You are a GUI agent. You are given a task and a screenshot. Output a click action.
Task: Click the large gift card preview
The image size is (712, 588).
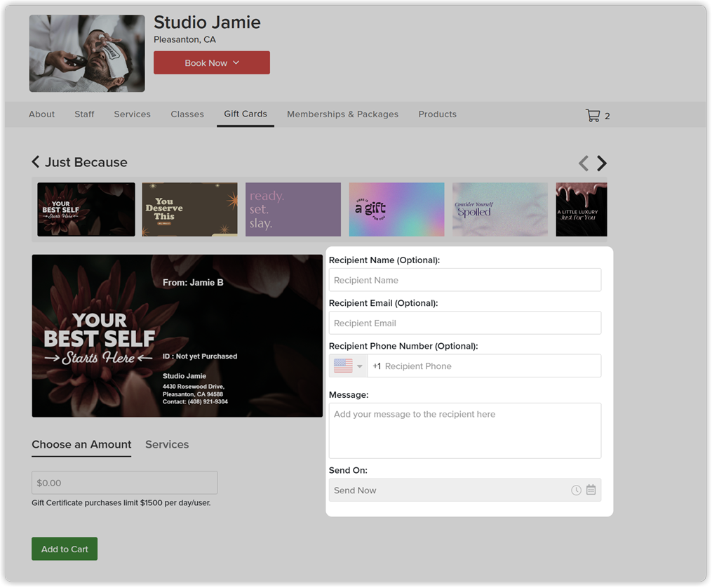point(177,336)
